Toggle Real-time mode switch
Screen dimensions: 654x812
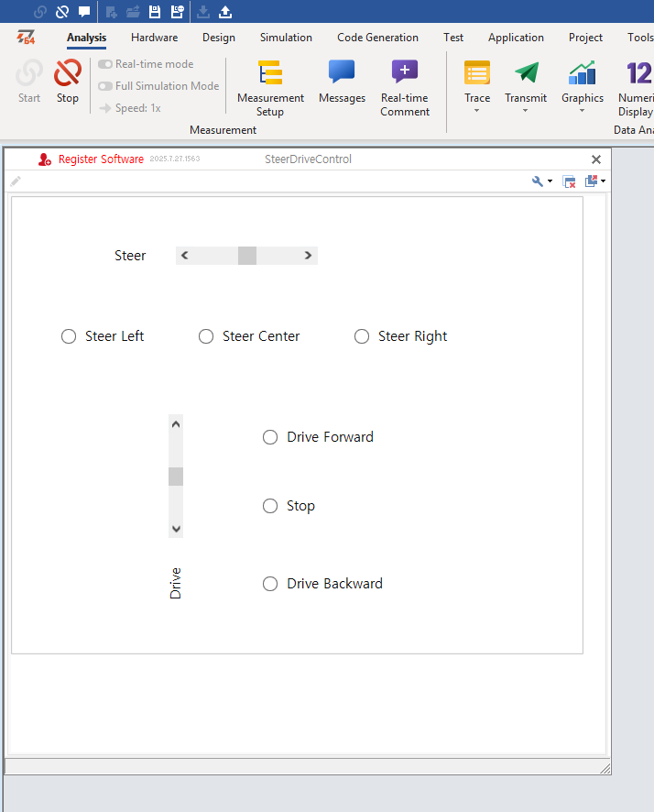pyautogui.click(x=105, y=64)
